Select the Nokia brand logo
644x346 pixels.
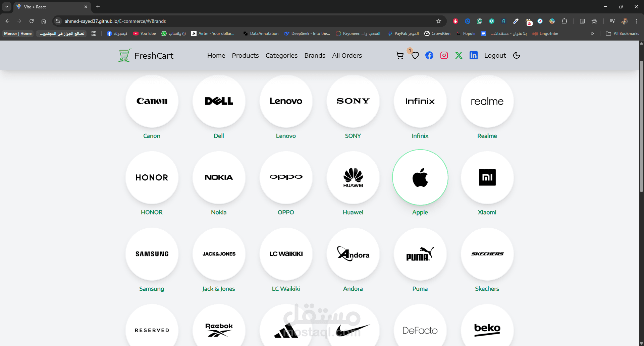pyautogui.click(x=219, y=177)
